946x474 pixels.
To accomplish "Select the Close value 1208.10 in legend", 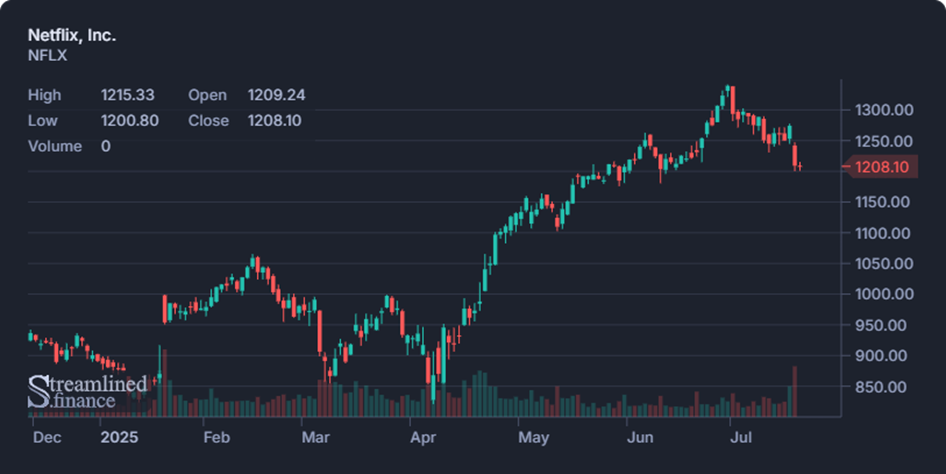I will [275, 121].
